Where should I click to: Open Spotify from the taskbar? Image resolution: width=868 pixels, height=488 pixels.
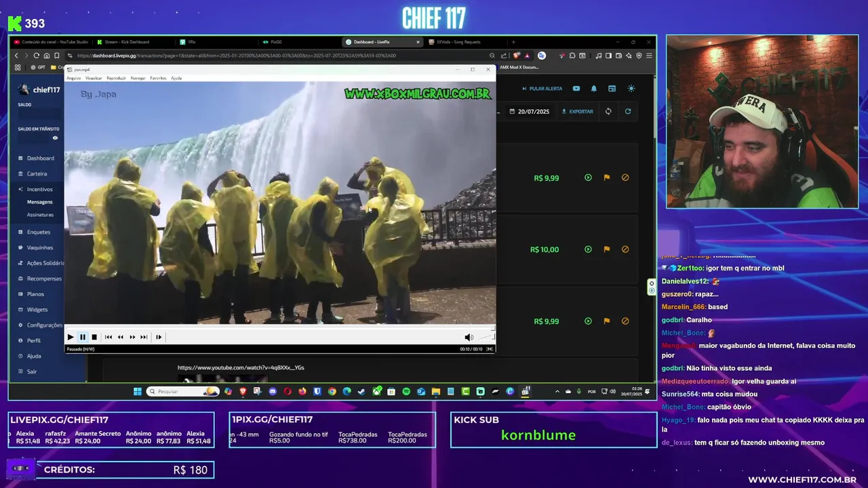406,392
